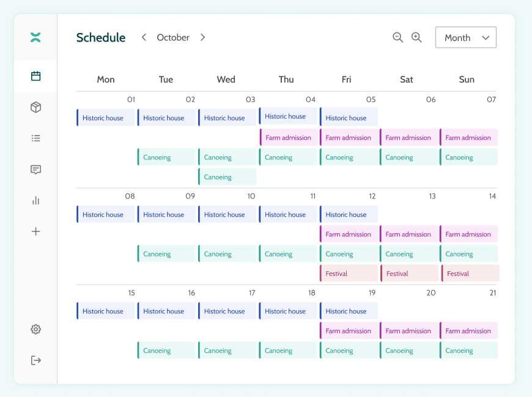Click the package box sidebar icon
The height and width of the screenshot is (397, 532).
35,107
